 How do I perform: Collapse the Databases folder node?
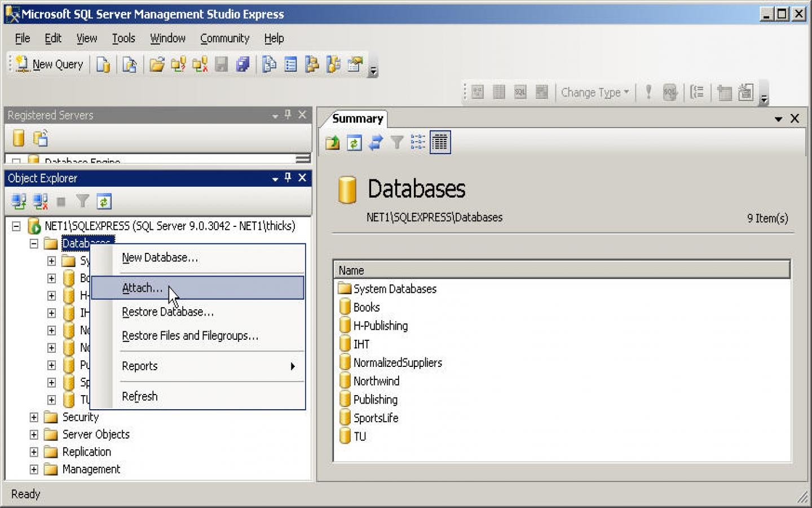[34, 244]
